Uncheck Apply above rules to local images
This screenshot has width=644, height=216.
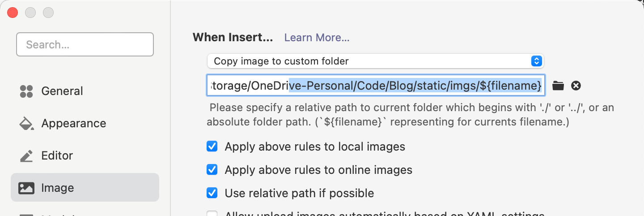[212, 147]
